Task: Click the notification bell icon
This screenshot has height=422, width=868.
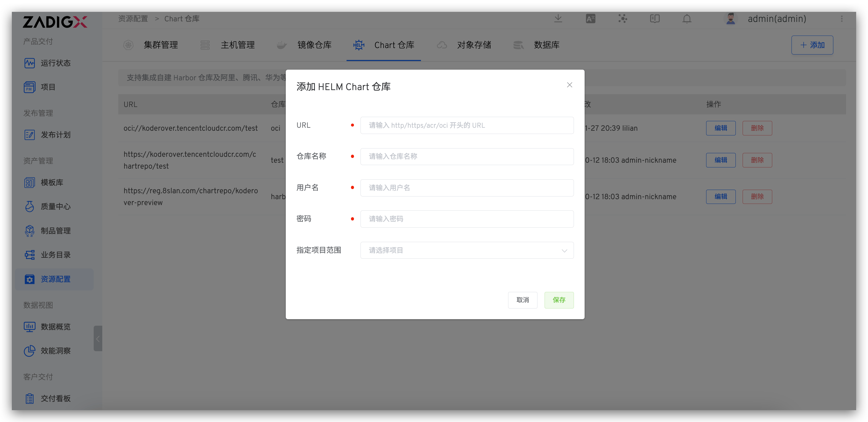Action: click(x=687, y=19)
